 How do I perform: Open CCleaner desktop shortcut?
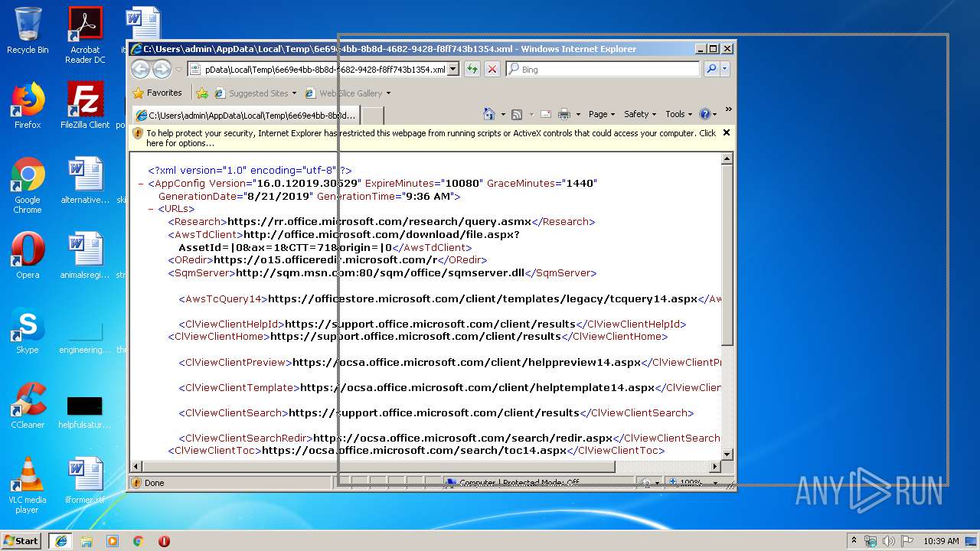28,406
